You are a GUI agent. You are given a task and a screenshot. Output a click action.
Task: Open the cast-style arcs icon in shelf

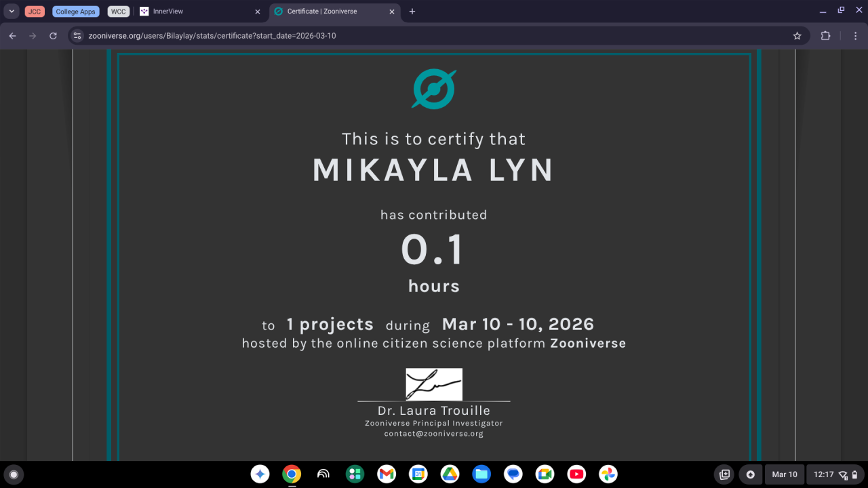click(323, 474)
